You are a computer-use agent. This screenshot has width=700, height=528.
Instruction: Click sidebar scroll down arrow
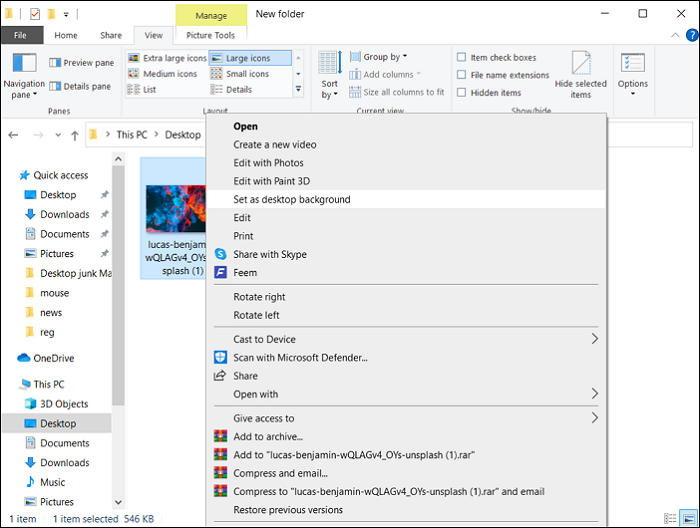118,502
